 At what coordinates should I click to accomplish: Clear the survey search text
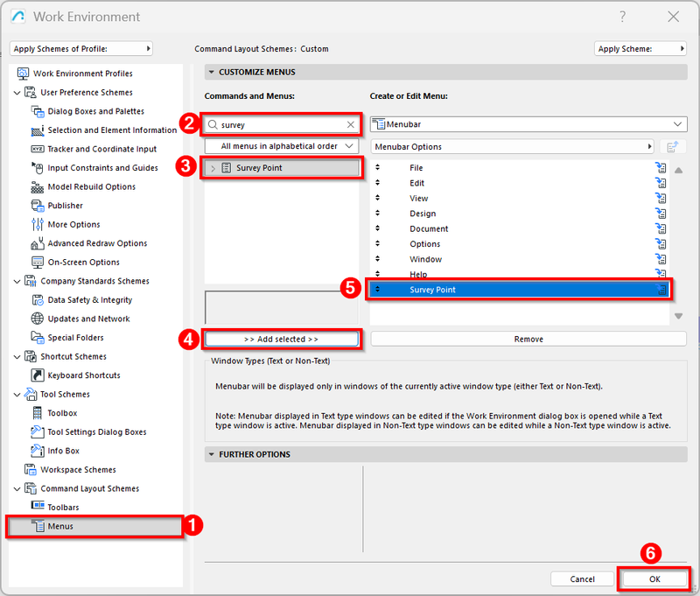[x=351, y=124]
